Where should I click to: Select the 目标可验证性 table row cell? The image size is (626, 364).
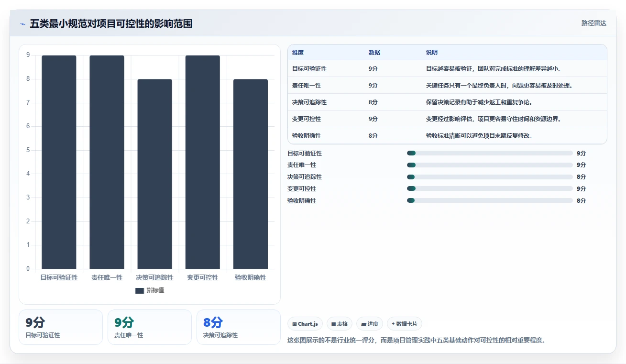pos(309,69)
